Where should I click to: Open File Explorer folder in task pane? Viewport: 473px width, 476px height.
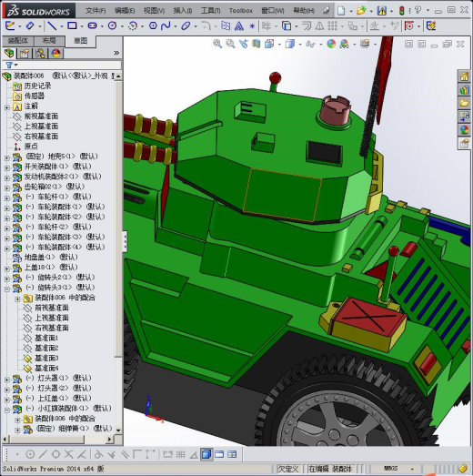464,103
